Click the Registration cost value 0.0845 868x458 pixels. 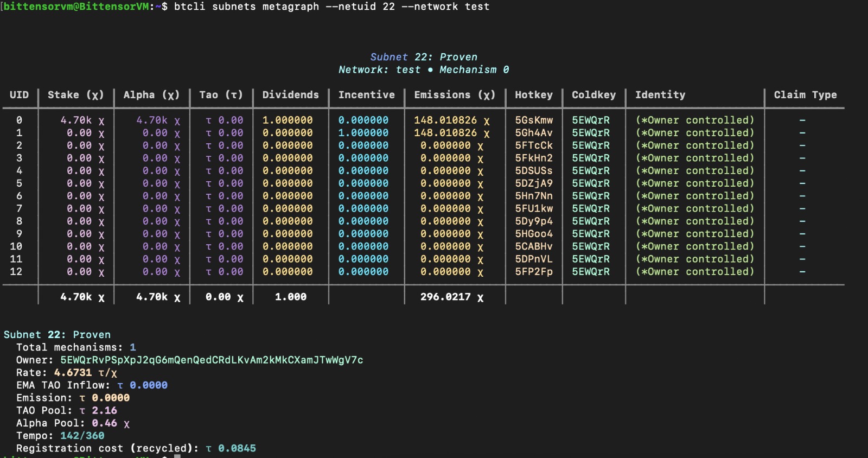pos(237,448)
